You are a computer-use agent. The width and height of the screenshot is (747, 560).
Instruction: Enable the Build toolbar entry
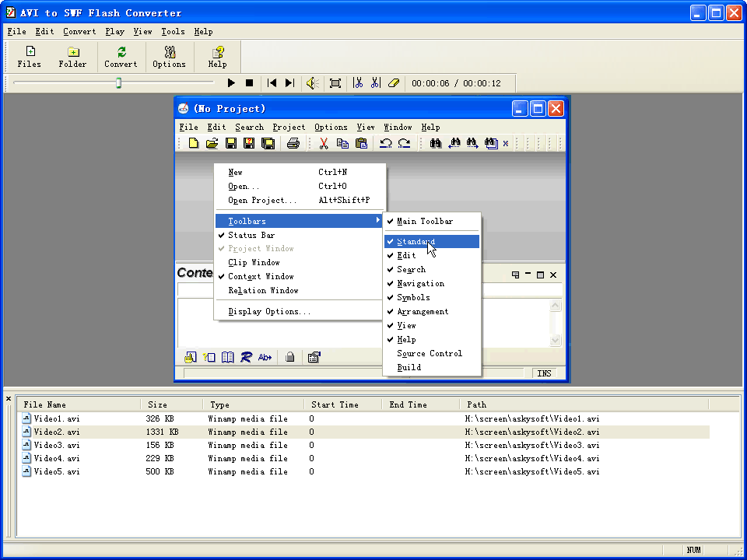pos(432,368)
